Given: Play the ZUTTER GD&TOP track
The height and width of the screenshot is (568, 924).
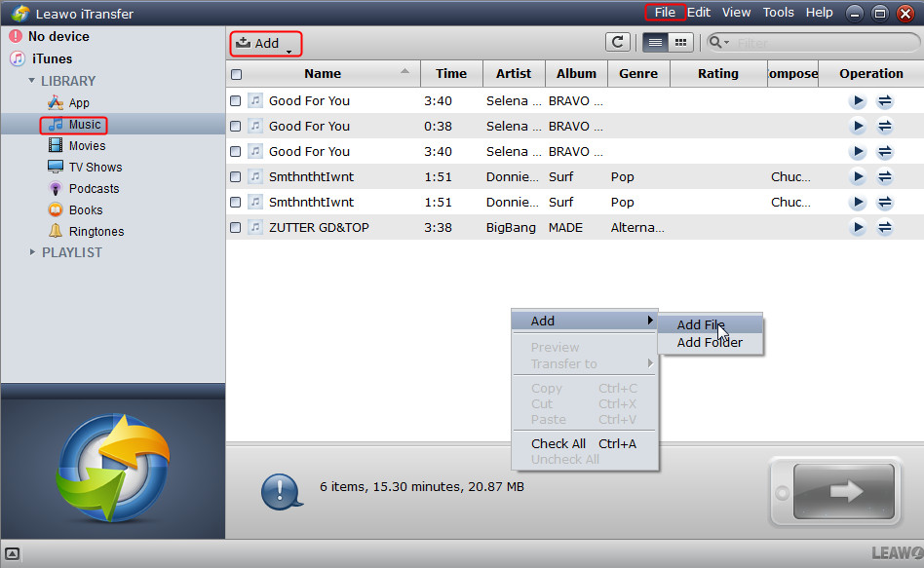Looking at the screenshot, I should click(858, 227).
